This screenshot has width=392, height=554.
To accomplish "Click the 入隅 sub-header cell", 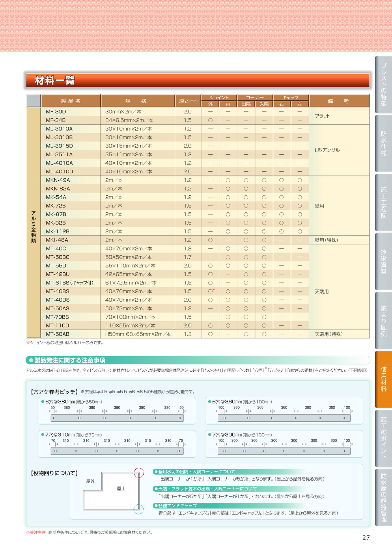I will click(264, 104).
